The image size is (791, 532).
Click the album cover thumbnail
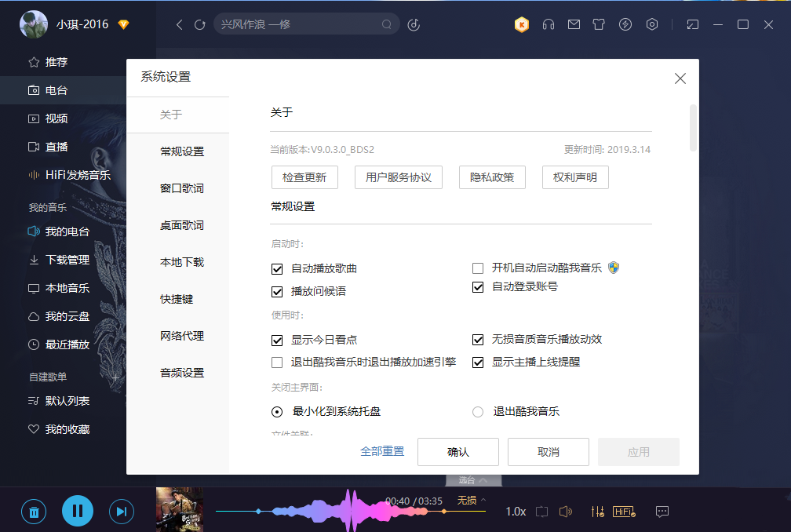tap(180, 509)
